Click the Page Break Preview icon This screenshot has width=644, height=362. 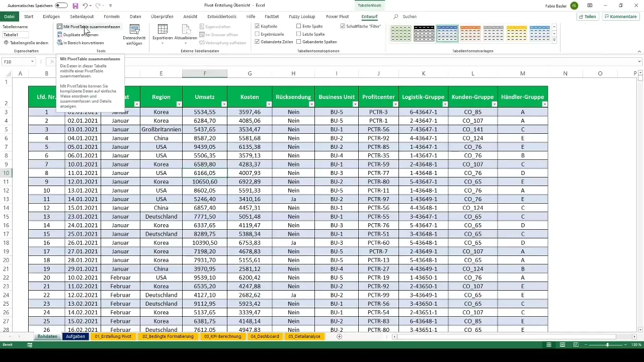576,345
